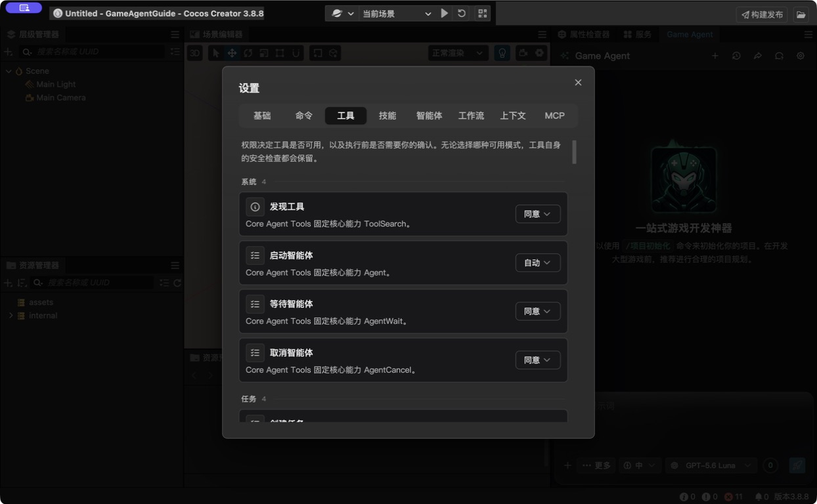
Task: Switch to the 属性检查器 tab
Action: point(584,34)
